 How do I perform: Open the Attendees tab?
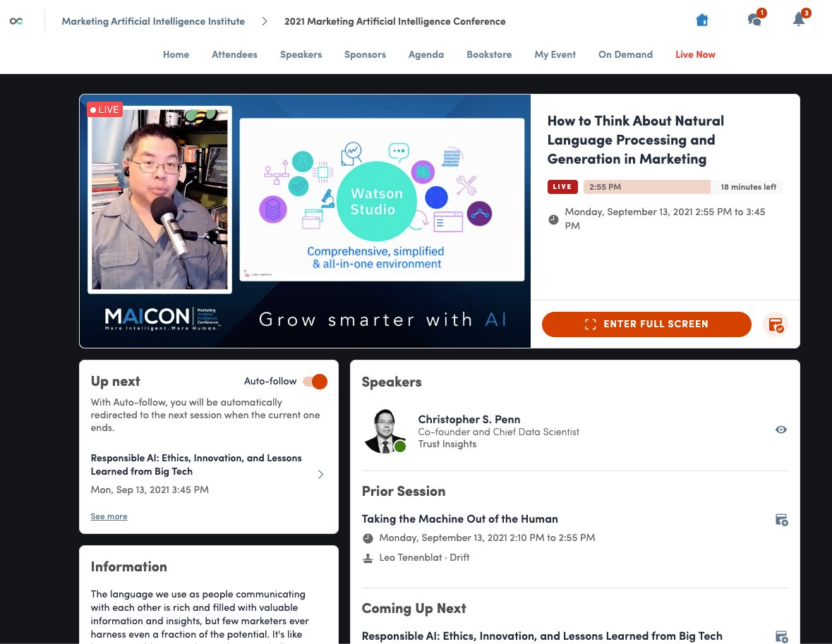[x=234, y=54]
